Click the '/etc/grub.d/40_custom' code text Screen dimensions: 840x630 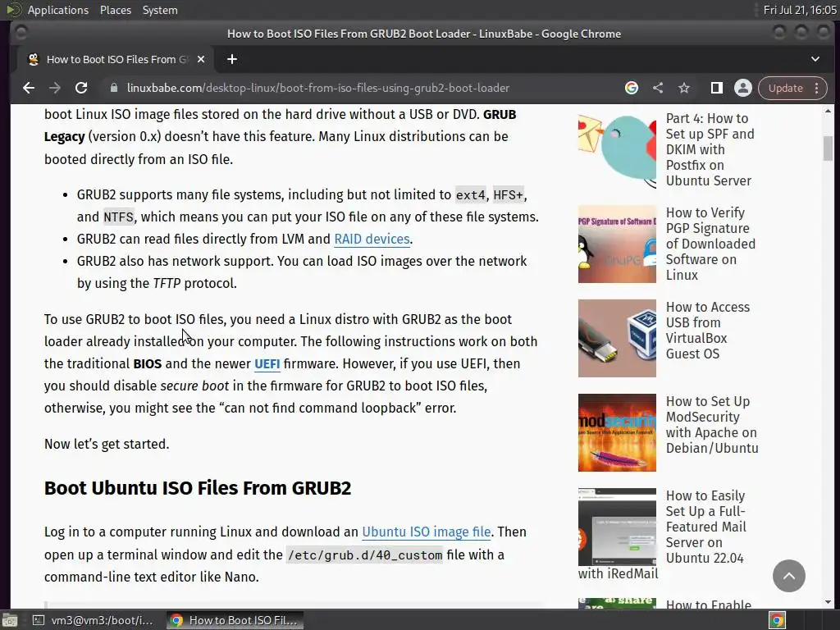(x=365, y=555)
